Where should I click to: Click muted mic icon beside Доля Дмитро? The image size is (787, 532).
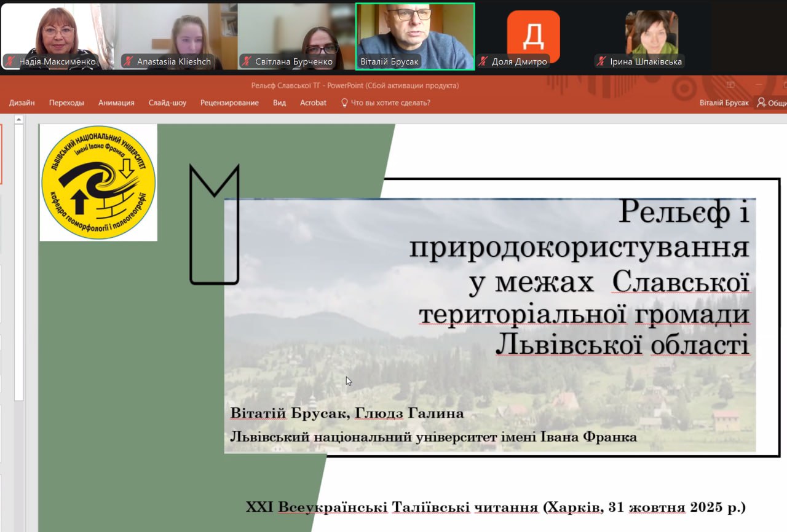(x=483, y=61)
